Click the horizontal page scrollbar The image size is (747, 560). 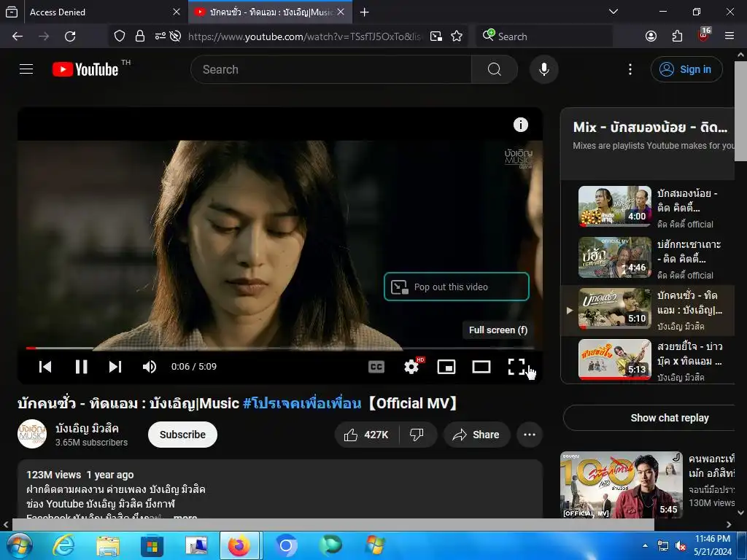click(333, 525)
